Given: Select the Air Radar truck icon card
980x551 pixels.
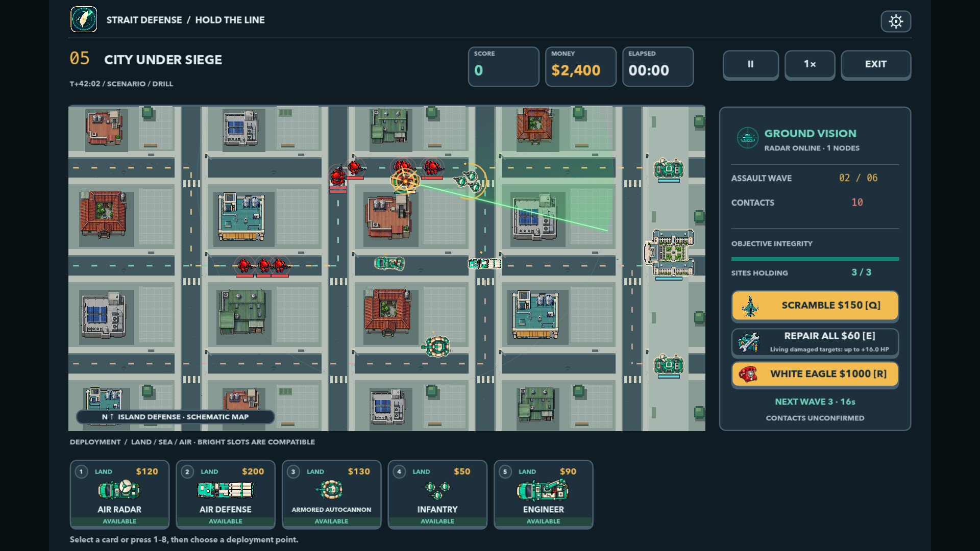Looking at the screenshot, I should 119,490.
